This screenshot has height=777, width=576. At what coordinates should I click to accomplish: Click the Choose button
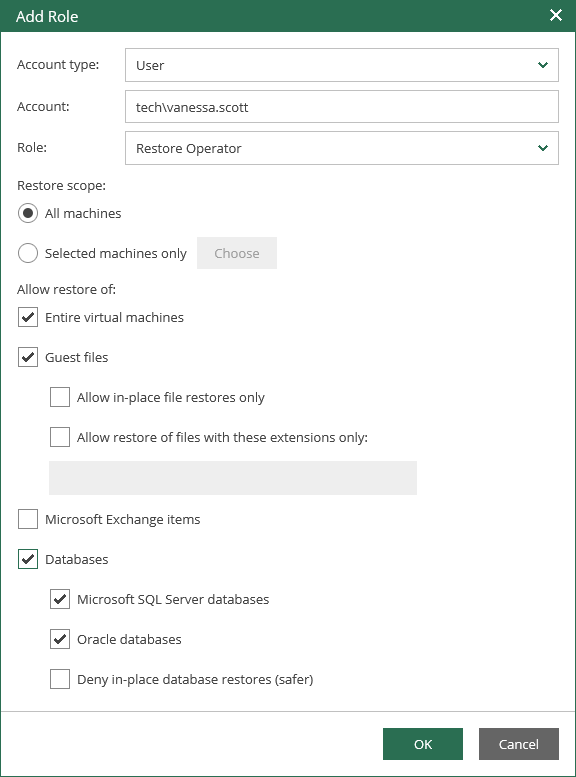click(237, 253)
